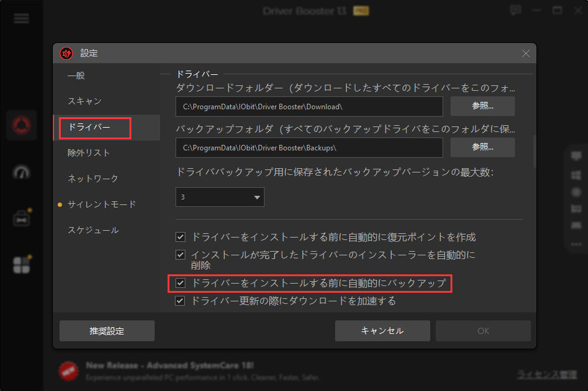Select the ネットワーク settings tab
The image size is (588, 391).
pos(107,179)
